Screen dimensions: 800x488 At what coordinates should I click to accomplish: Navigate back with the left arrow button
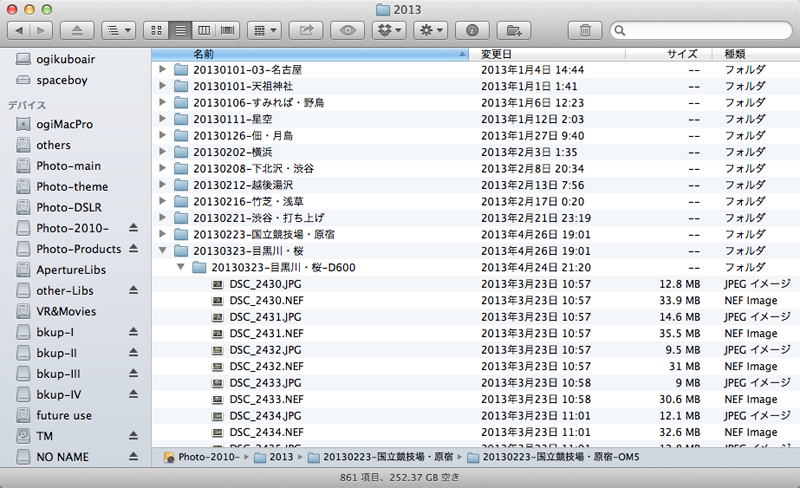[x=21, y=30]
